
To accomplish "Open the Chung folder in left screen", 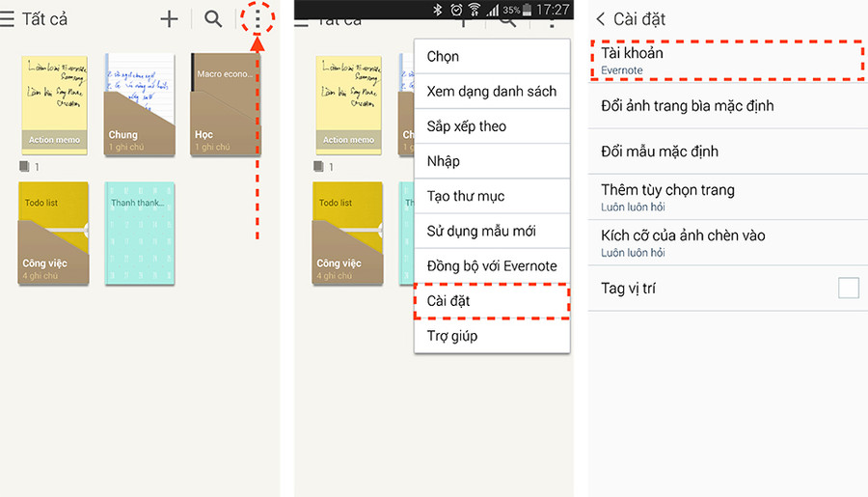I will [x=140, y=105].
